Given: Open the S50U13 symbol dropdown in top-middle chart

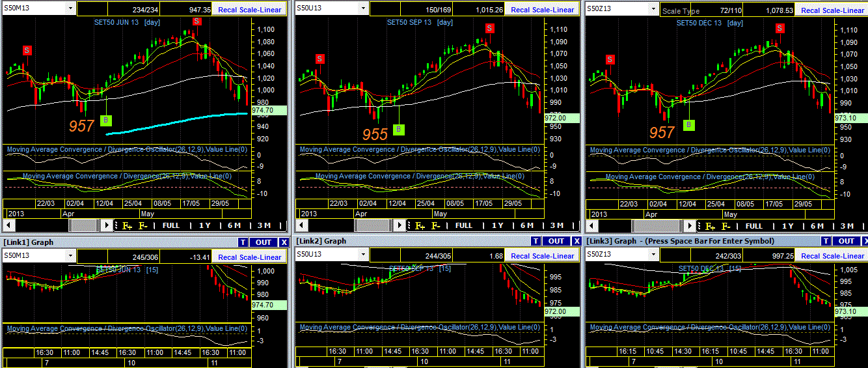Looking at the screenshot, I should pyautogui.click(x=362, y=9).
